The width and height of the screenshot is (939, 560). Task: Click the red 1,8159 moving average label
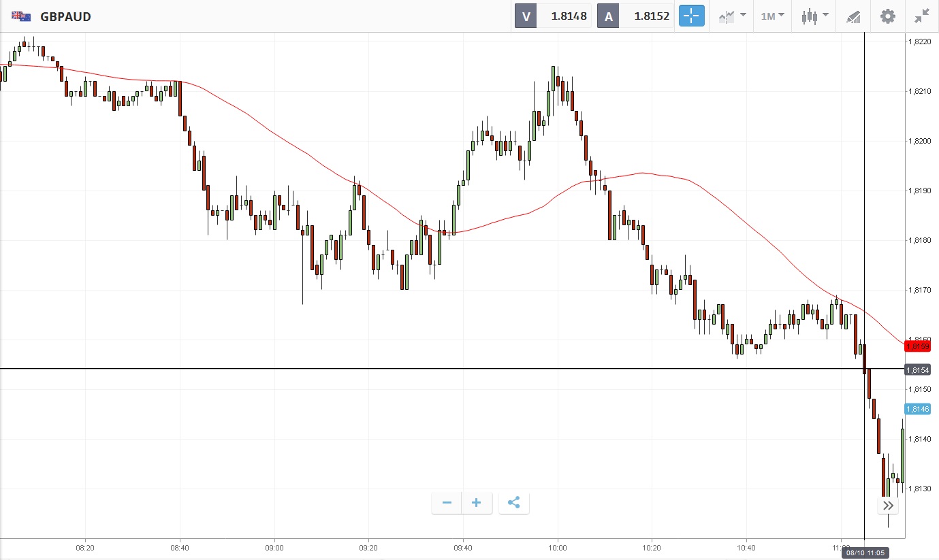click(917, 346)
